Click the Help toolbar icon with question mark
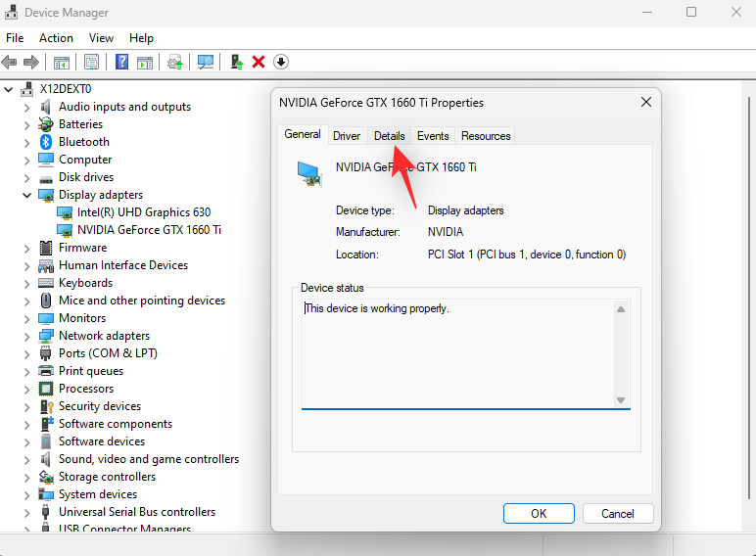The width and height of the screenshot is (756, 556). coord(122,62)
